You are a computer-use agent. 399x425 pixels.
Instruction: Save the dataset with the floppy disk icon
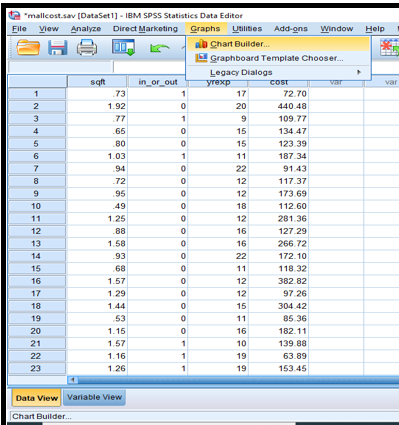[x=58, y=47]
